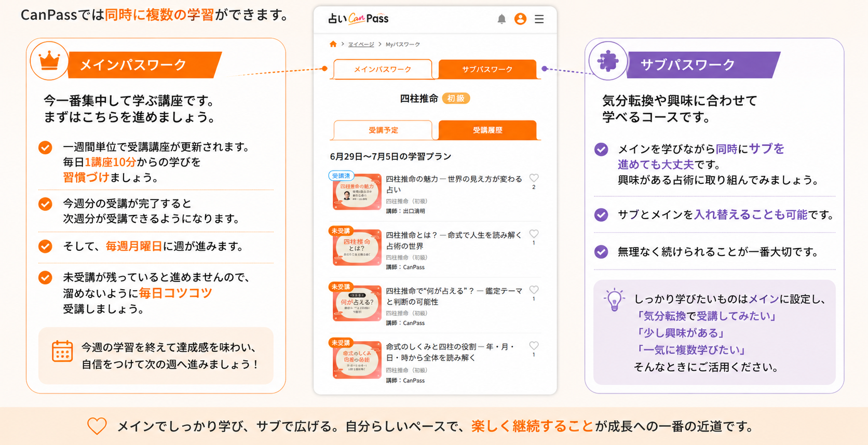Click the purple check beside 無理なく続けられること
868x445 pixels.
601,252
